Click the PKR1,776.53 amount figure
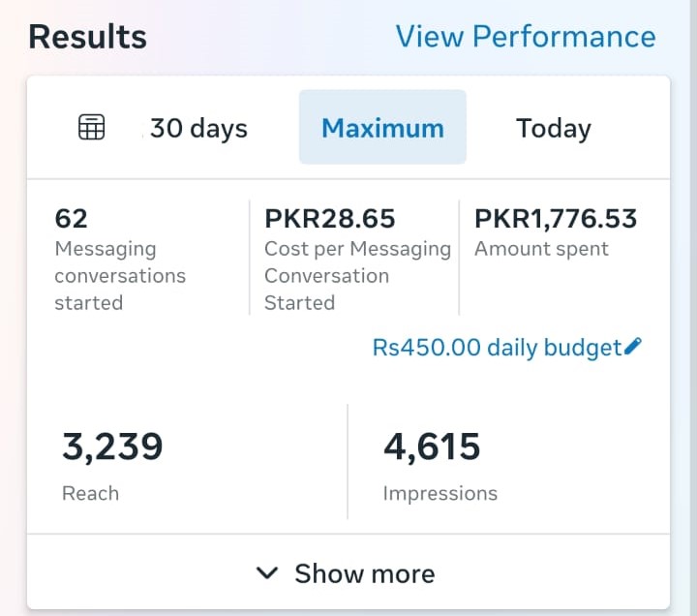 pyautogui.click(x=556, y=218)
